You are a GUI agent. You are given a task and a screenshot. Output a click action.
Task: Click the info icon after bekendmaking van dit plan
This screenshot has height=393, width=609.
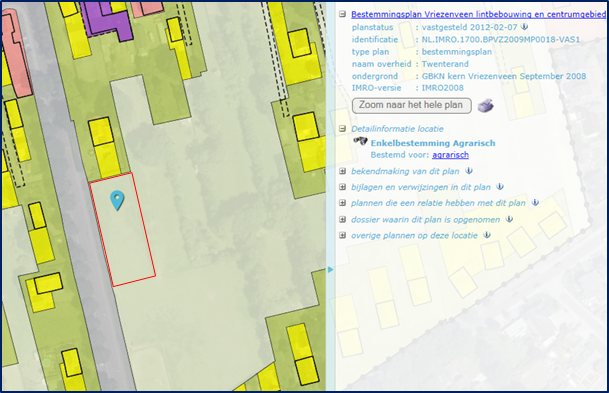[469, 170]
